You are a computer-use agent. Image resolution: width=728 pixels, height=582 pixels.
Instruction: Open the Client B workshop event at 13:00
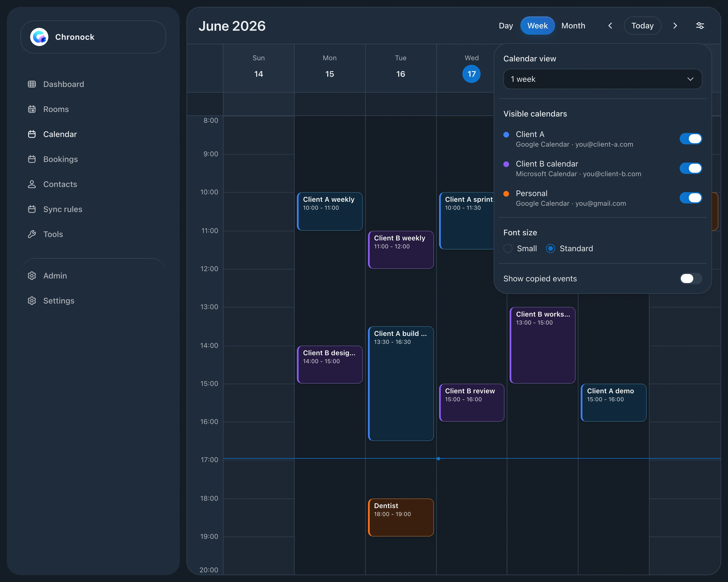[543, 345]
